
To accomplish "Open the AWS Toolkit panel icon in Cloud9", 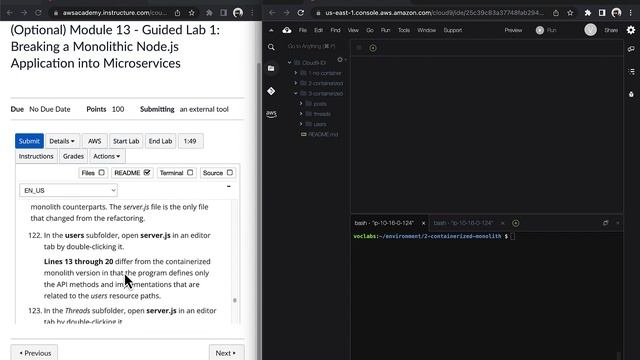I will (x=271, y=113).
